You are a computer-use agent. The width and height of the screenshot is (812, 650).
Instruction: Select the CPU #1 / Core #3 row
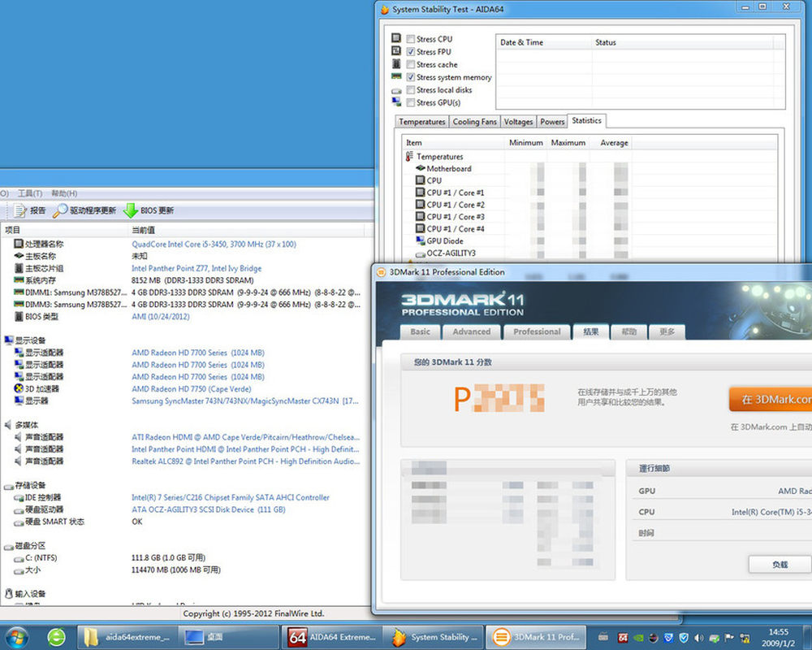pyautogui.click(x=456, y=217)
